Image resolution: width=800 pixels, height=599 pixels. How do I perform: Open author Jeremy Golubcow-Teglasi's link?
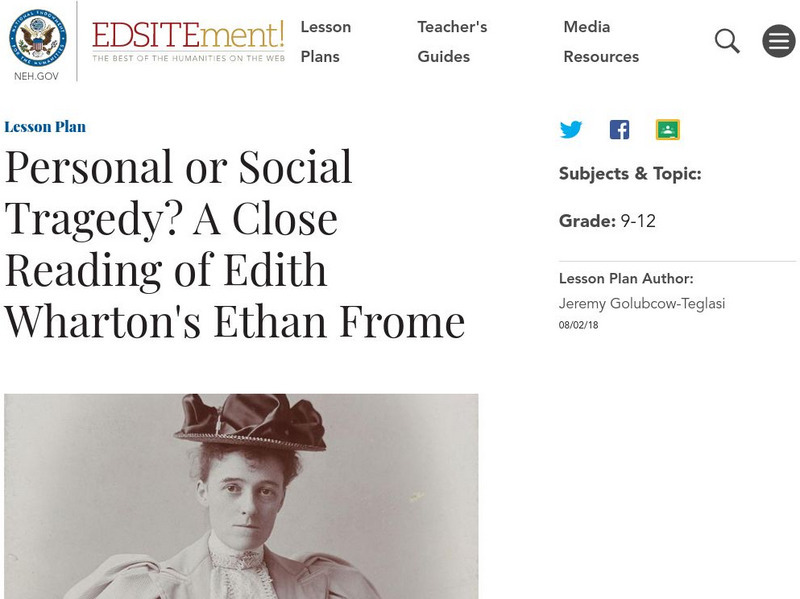point(642,304)
